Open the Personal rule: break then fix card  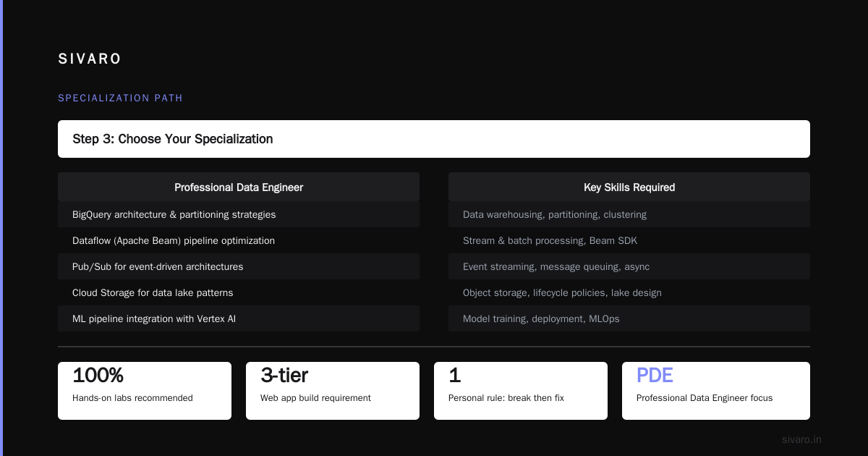coord(521,391)
